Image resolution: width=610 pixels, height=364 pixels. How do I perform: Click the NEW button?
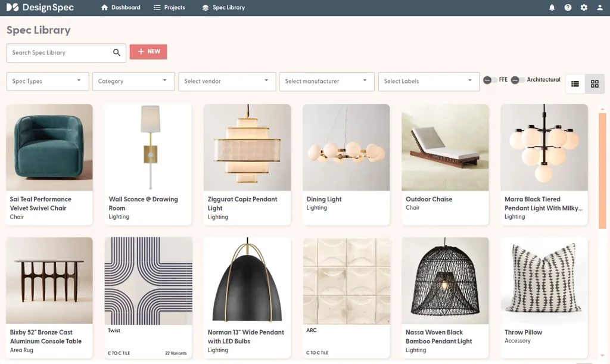pyautogui.click(x=148, y=52)
